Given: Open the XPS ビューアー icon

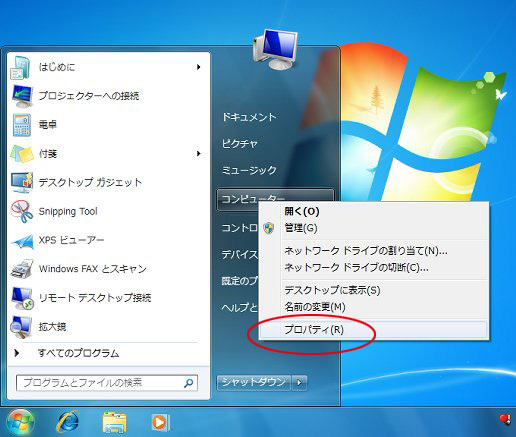Looking at the screenshot, I should pos(23,241).
